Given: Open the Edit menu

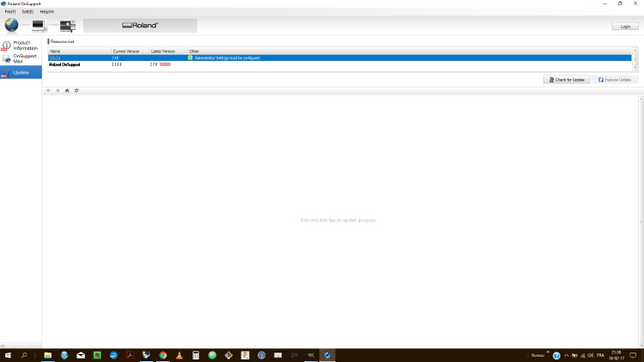Looking at the screenshot, I should pos(27,12).
